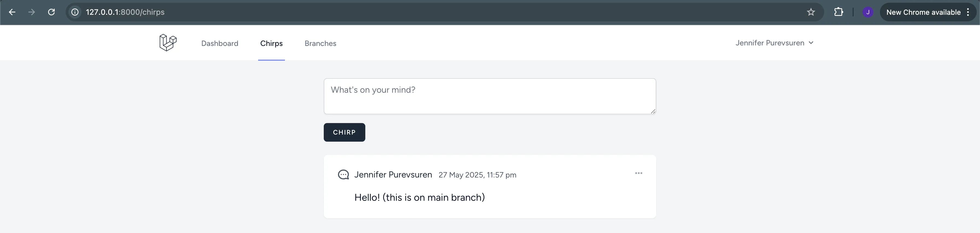Open the ellipsis menu on Jennifer's chirp

pos(638,173)
